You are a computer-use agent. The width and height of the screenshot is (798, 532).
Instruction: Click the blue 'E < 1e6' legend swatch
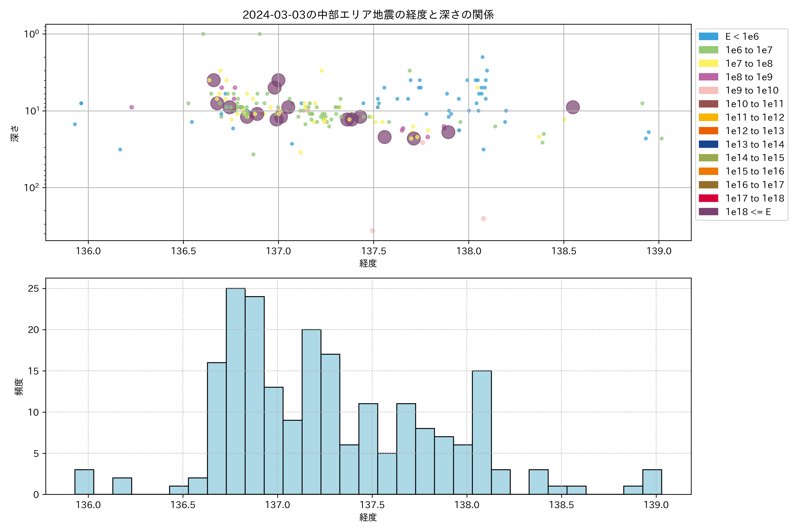click(708, 36)
